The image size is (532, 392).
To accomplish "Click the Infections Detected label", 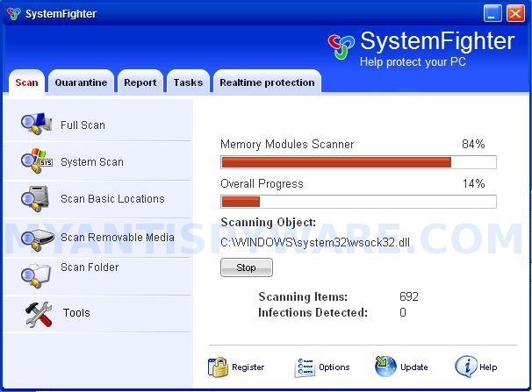I will point(313,312).
